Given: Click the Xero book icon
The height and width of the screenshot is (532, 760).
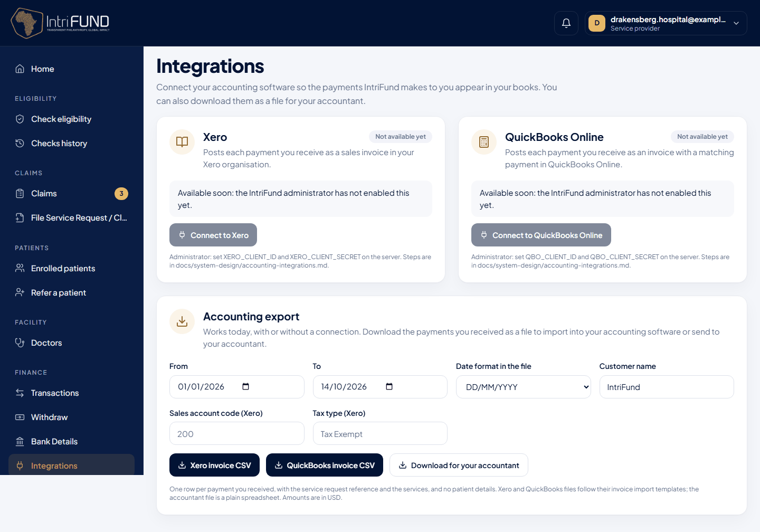Looking at the screenshot, I should point(182,142).
